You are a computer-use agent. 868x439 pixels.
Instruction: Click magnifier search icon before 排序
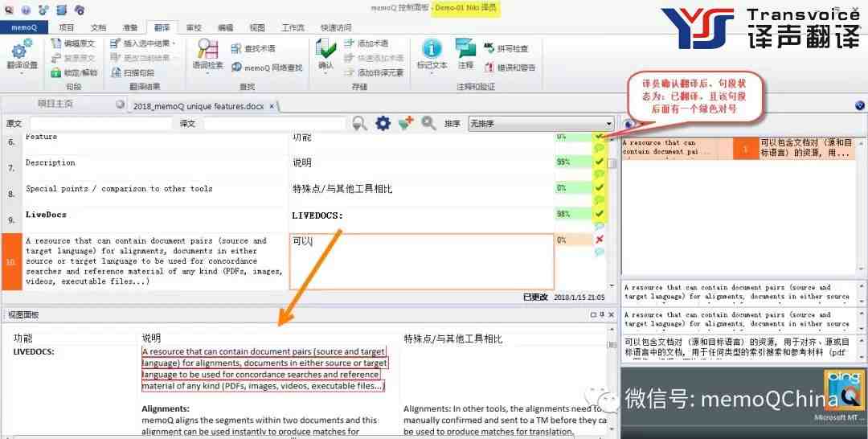(428, 124)
